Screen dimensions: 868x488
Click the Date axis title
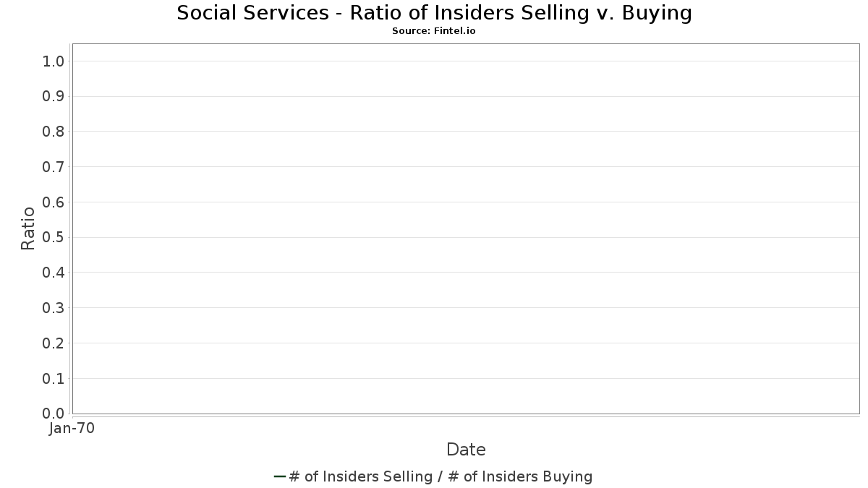466,450
